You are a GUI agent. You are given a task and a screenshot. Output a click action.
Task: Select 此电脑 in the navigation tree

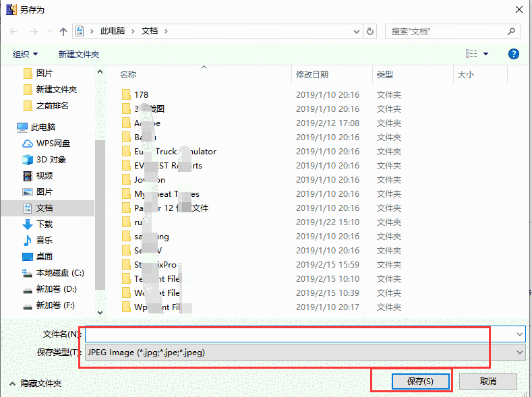36,127
